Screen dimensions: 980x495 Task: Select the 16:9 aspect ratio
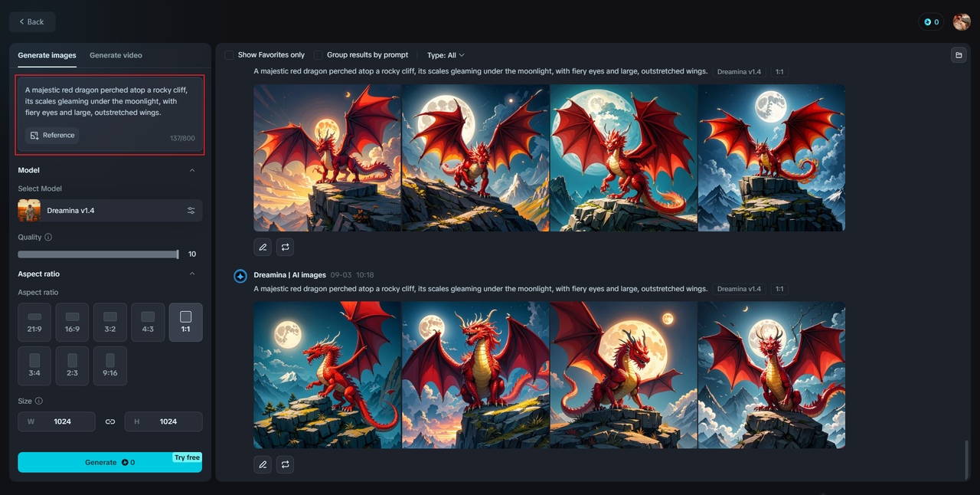[x=72, y=323]
